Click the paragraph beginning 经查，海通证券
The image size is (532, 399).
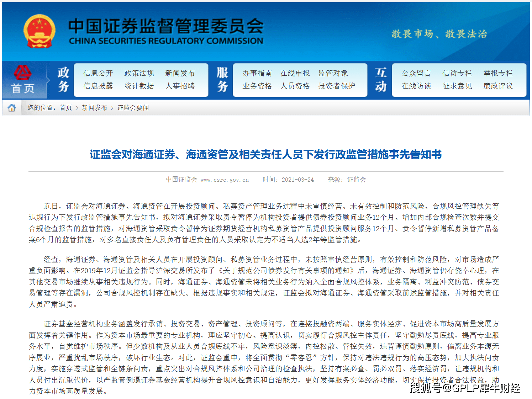pos(264,282)
